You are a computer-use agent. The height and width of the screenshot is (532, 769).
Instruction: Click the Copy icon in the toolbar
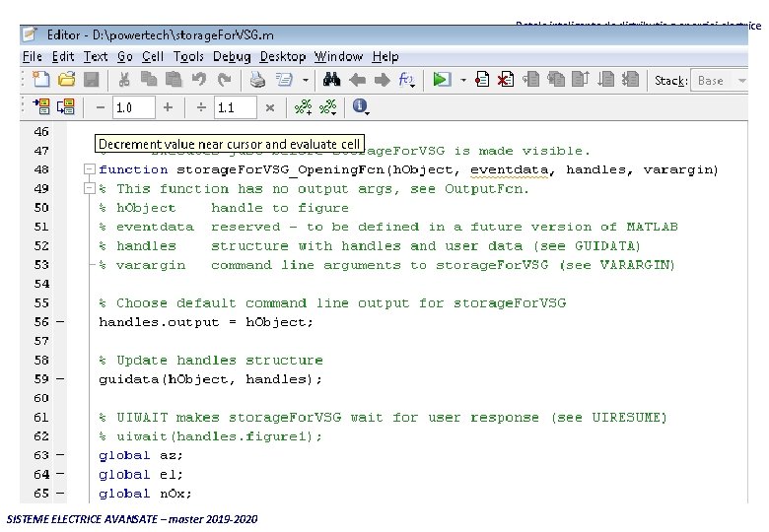[x=149, y=80]
